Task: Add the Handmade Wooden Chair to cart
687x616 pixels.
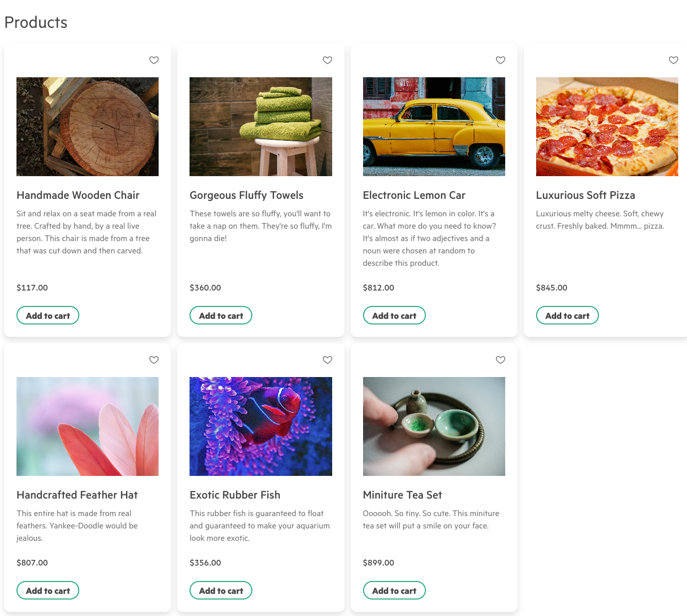Action: click(x=48, y=315)
